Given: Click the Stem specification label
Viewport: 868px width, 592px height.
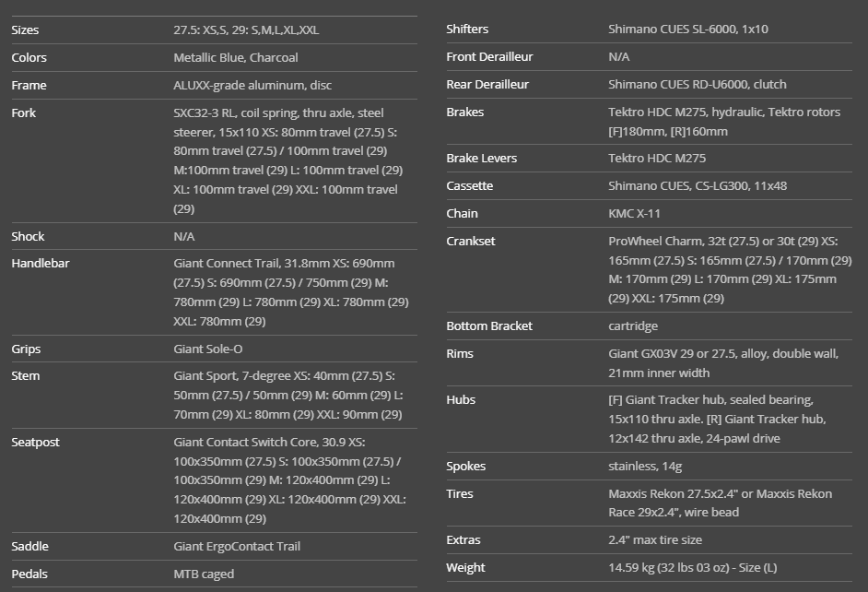Looking at the screenshot, I should pos(26,375).
